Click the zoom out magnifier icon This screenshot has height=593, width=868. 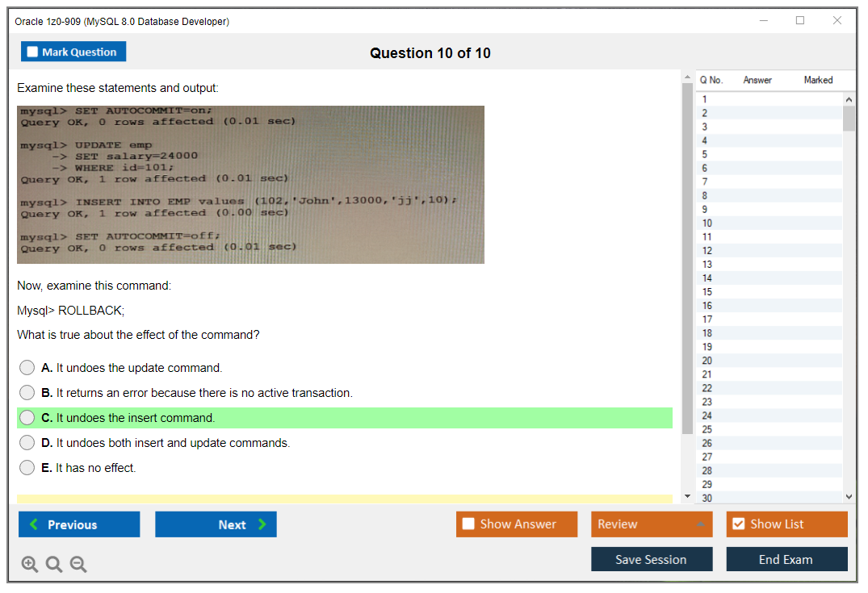coord(78,565)
